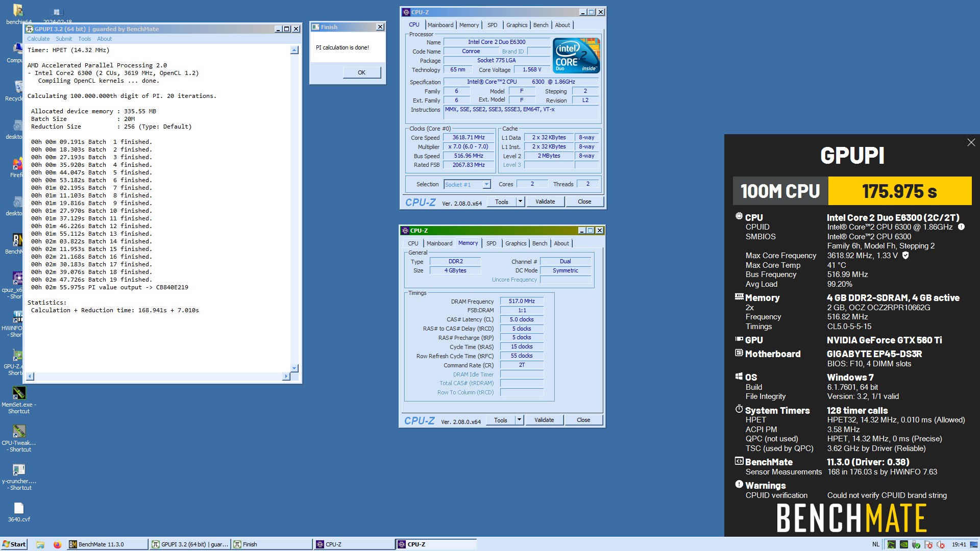The width and height of the screenshot is (980, 551).
Task: Open Bench tab in the bottom CPU-Z window
Action: pos(540,243)
